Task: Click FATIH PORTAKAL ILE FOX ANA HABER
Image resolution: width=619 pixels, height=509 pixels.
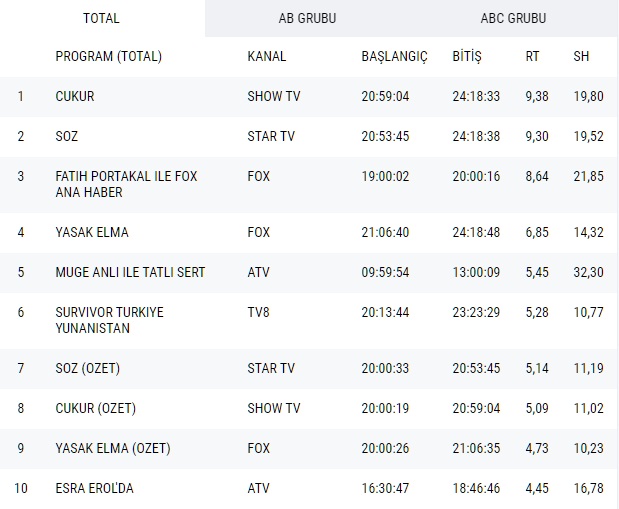Action: click(126, 184)
